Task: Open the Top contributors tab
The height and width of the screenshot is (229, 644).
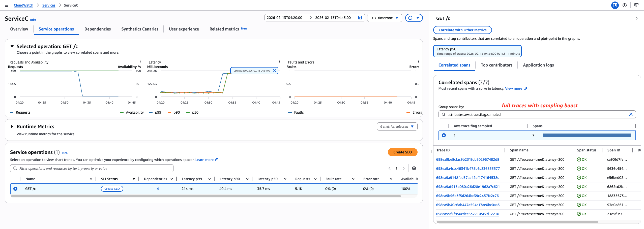Action: [x=496, y=65]
